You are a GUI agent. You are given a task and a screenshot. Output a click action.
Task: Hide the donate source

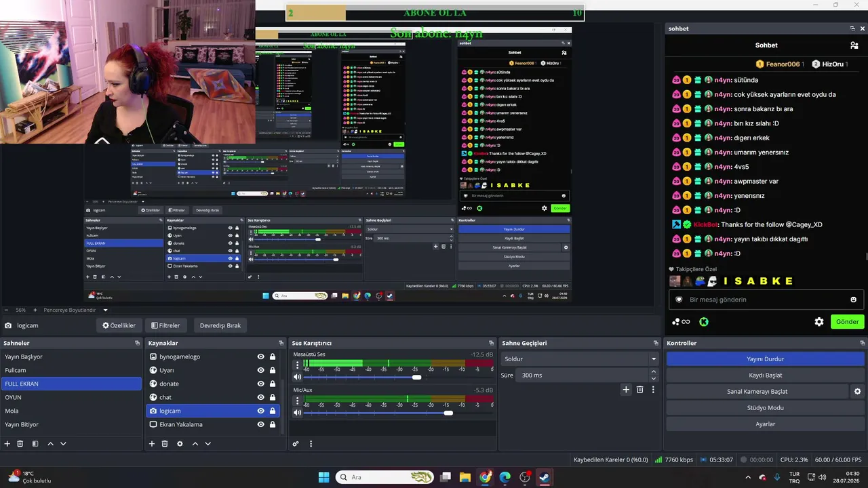tap(261, 384)
